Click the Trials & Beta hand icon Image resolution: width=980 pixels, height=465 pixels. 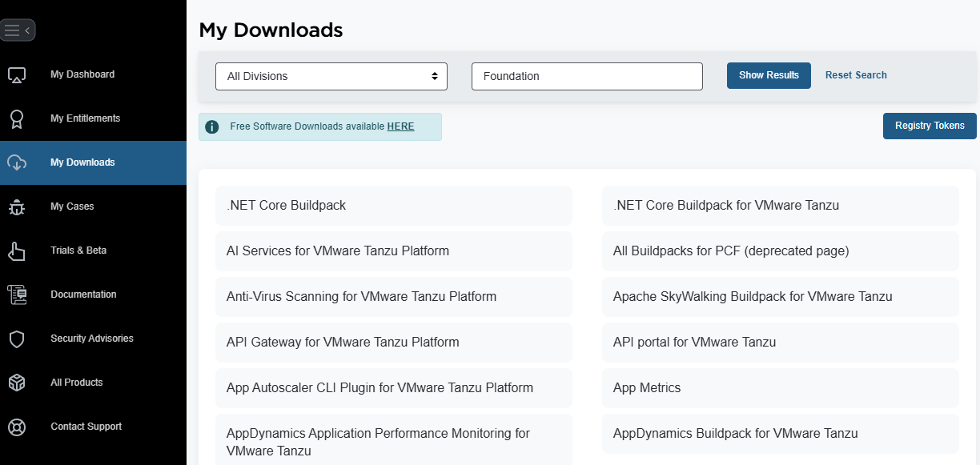[x=17, y=251]
